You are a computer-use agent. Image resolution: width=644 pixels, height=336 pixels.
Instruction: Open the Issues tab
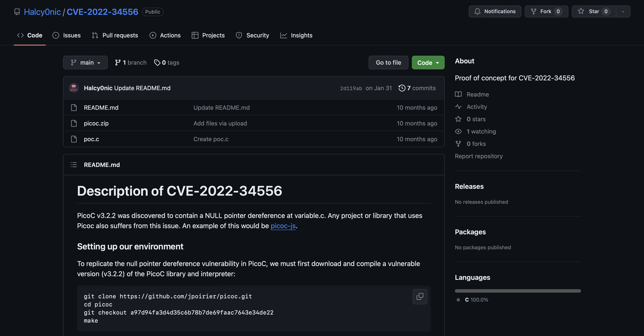click(x=66, y=35)
